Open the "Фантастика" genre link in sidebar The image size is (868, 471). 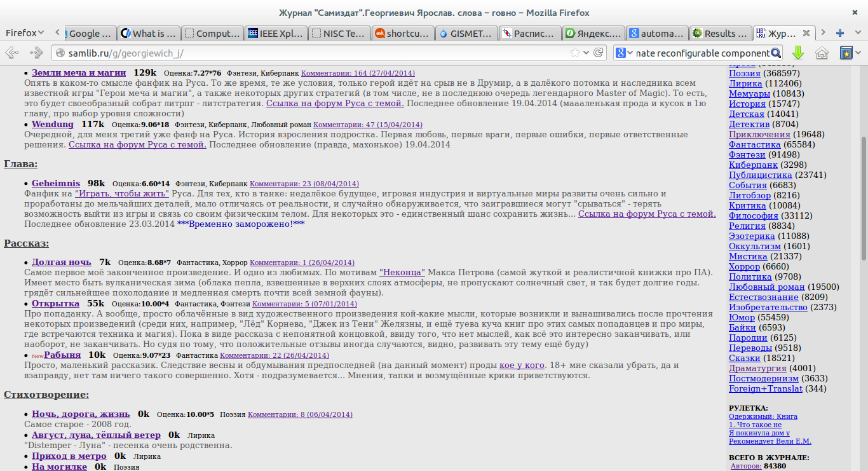coord(754,144)
